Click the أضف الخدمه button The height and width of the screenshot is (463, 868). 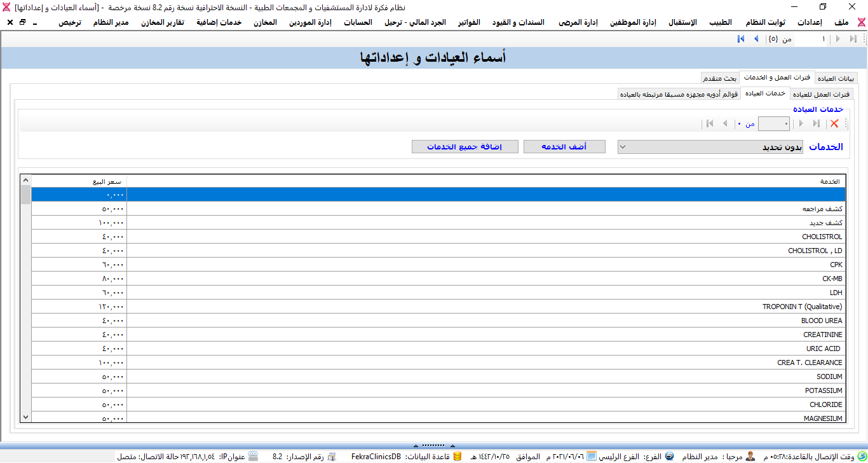[564, 147]
